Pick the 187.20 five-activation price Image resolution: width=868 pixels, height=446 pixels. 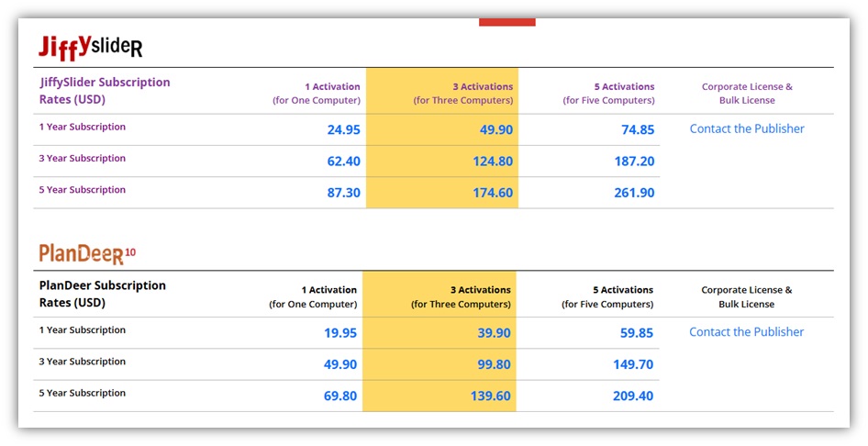pyautogui.click(x=634, y=162)
